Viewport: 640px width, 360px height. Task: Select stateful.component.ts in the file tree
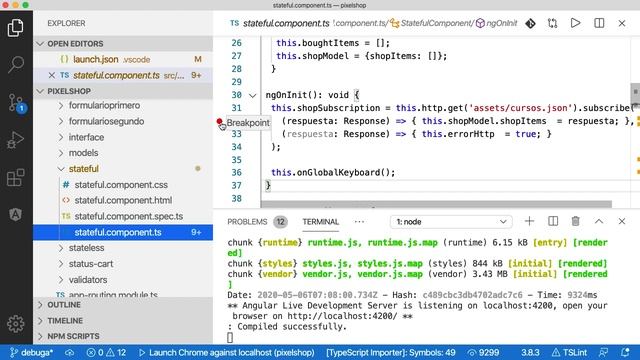[x=122, y=232]
